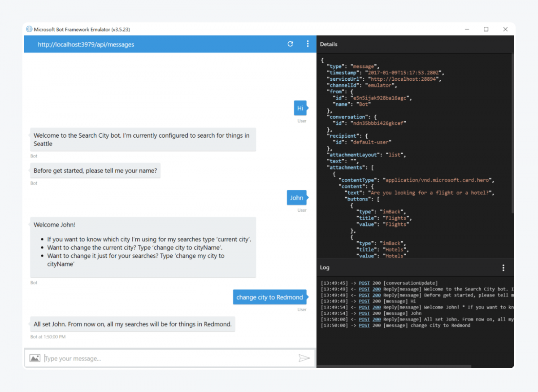Click the Bot Framework Emulator logo icon
Screen dimensions: 538x392
point(29,29)
